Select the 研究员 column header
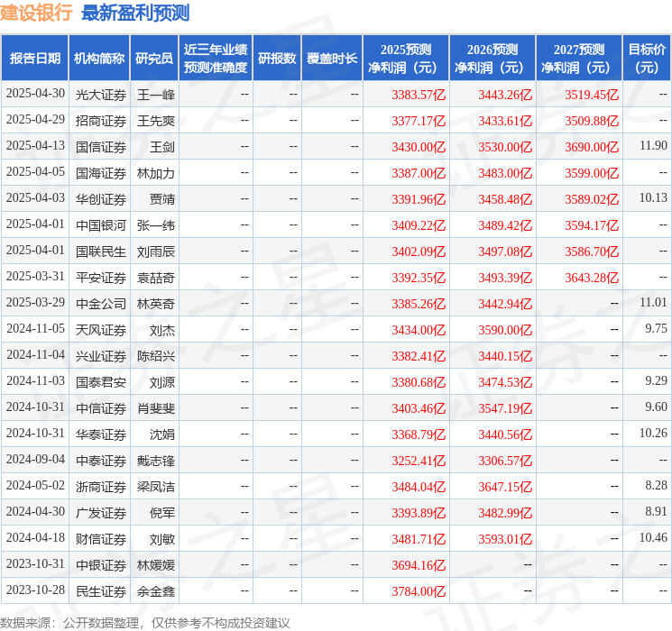The image size is (672, 631). (x=154, y=59)
